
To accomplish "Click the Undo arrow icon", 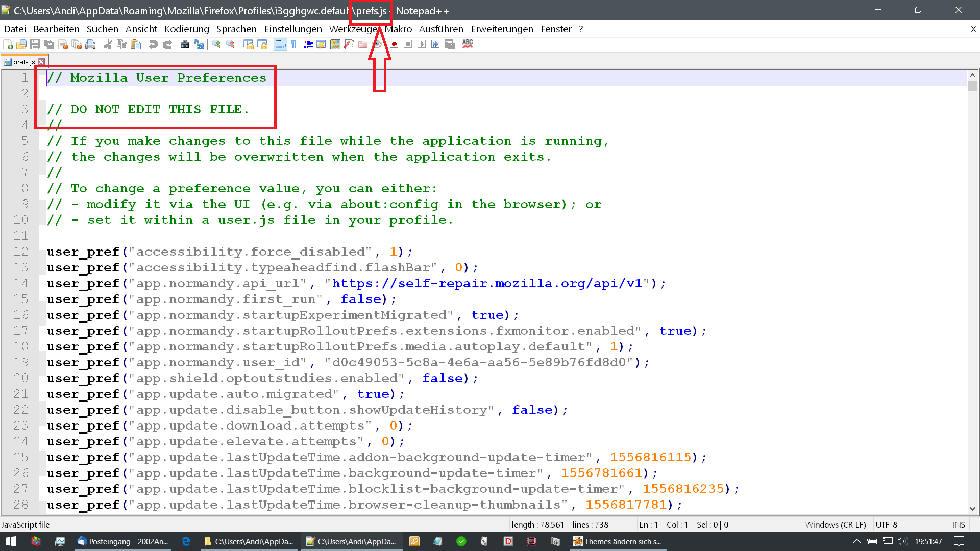I will coord(153,45).
